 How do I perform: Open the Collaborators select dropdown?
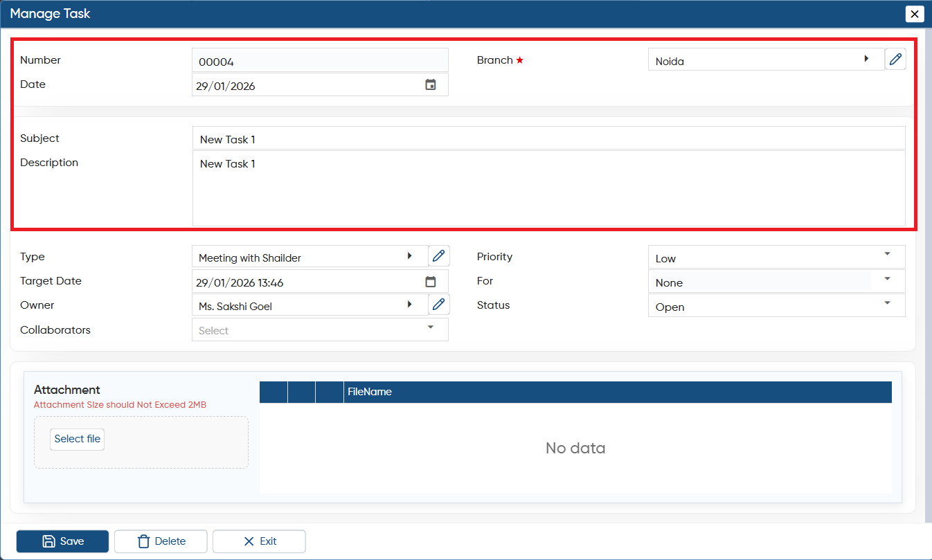point(431,327)
